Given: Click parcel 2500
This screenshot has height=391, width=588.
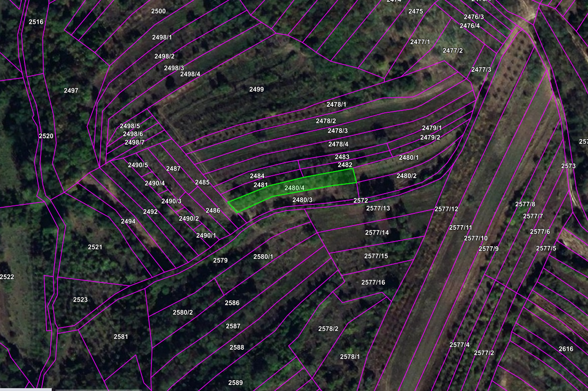Looking at the screenshot, I should click(x=159, y=11).
